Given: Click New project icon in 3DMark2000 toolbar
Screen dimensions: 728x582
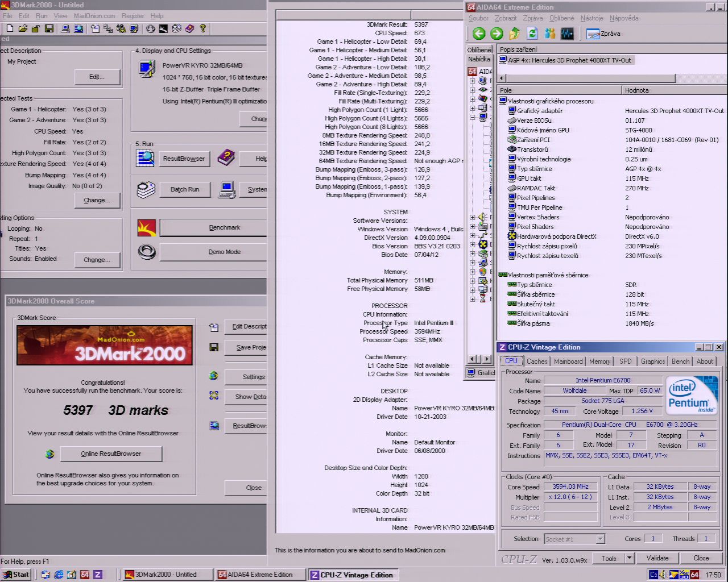Looking at the screenshot, I should [x=10, y=28].
